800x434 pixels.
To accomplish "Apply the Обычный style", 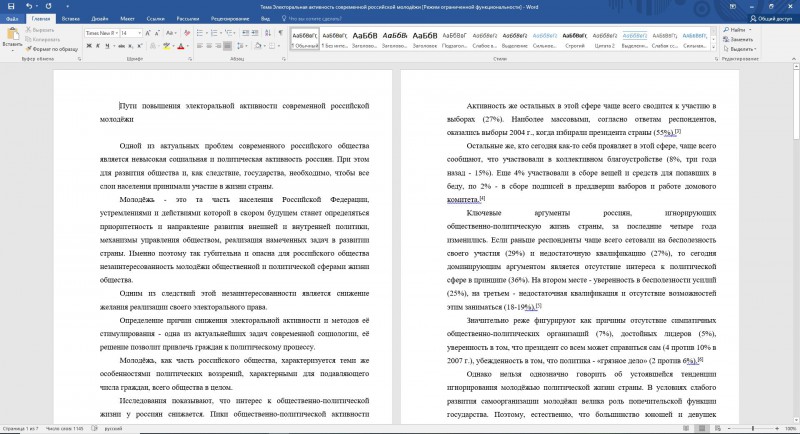I will [305, 39].
